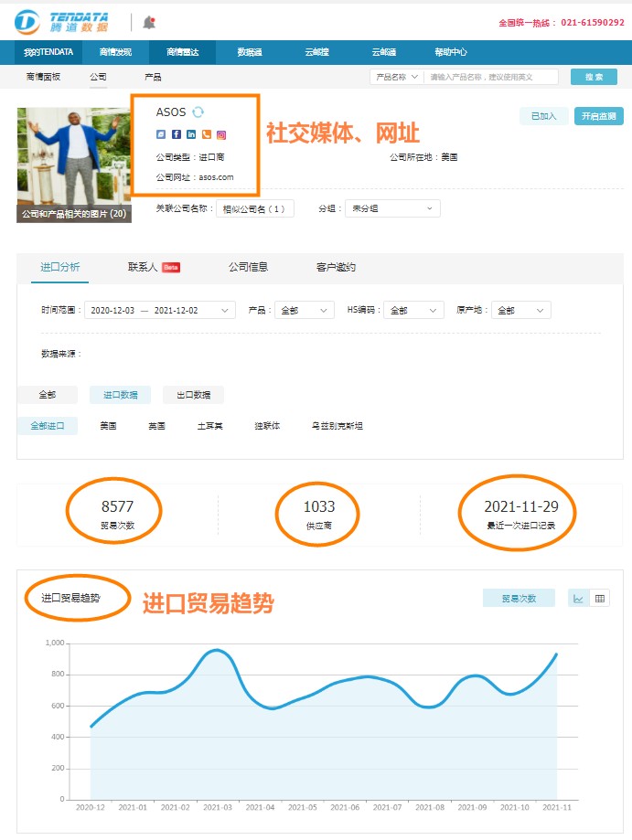Expand 原产地 filter dropdown
Screen dimensions: 632x840
pyautogui.click(x=521, y=310)
